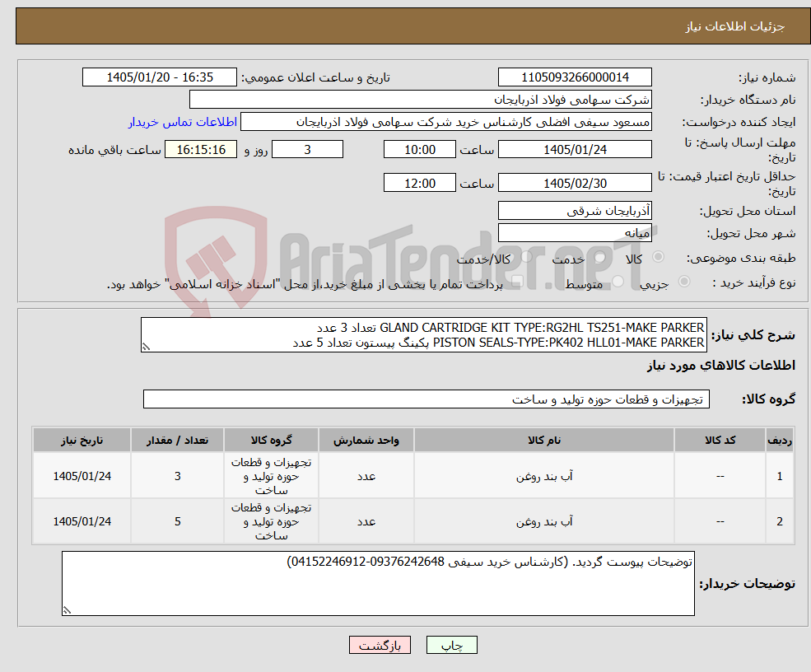Click quantity 5 in row 2
This screenshot has height=672, width=811.
177,521
